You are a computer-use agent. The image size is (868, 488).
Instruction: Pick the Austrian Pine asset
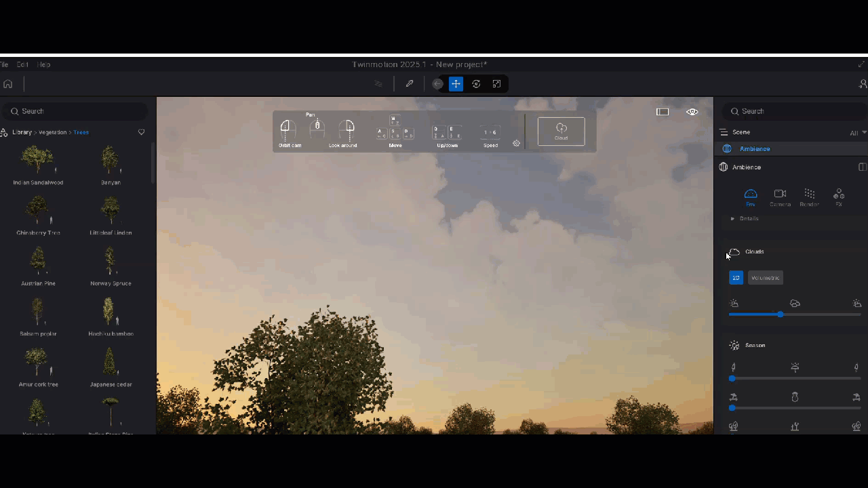click(38, 262)
